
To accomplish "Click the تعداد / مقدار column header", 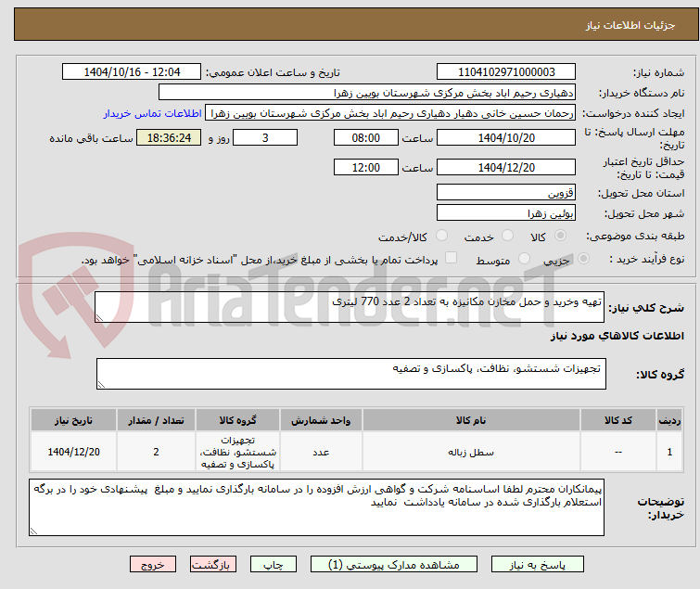I will click(156, 420).
